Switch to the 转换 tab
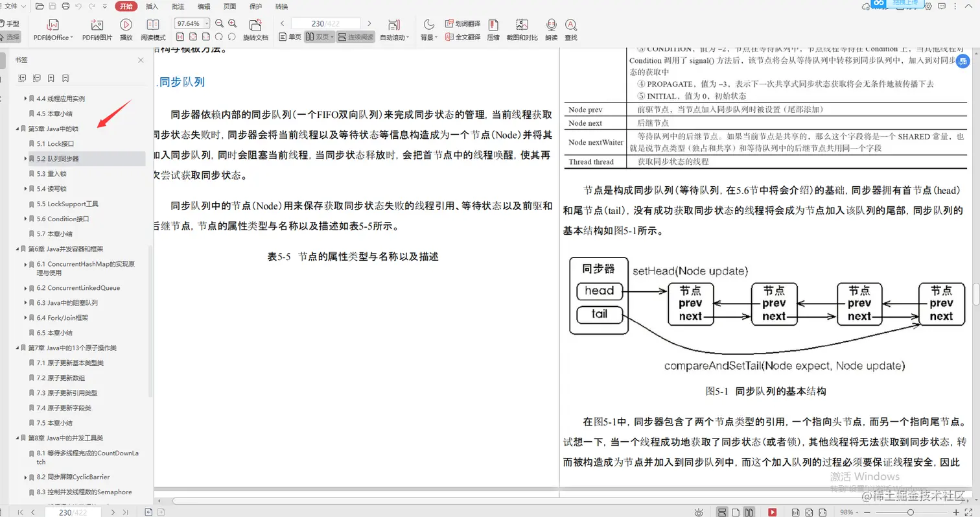The image size is (980, 517). pyautogui.click(x=281, y=6)
